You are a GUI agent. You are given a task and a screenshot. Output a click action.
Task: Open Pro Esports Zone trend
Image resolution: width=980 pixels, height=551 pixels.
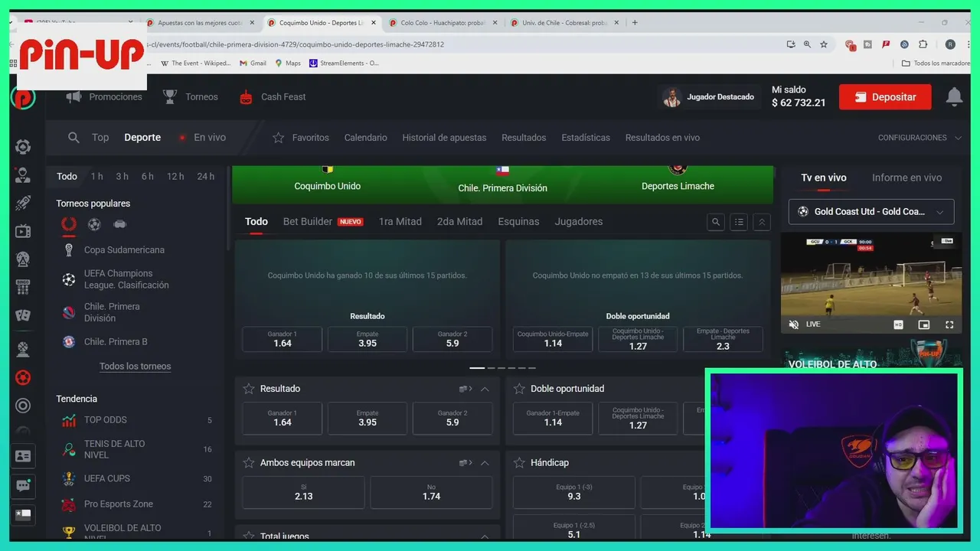pyautogui.click(x=119, y=504)
